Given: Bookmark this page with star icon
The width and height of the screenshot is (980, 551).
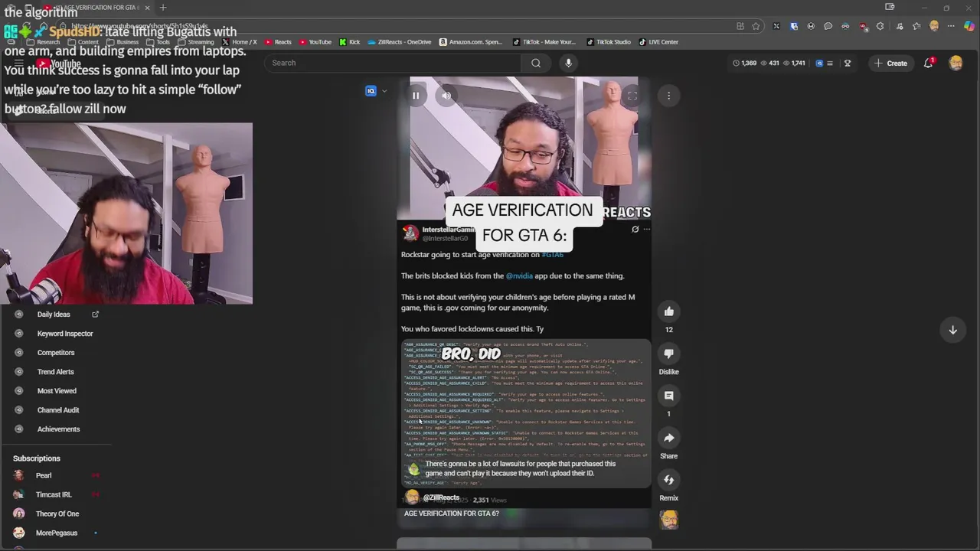Looking at the screenshot, I should [756, 26].
